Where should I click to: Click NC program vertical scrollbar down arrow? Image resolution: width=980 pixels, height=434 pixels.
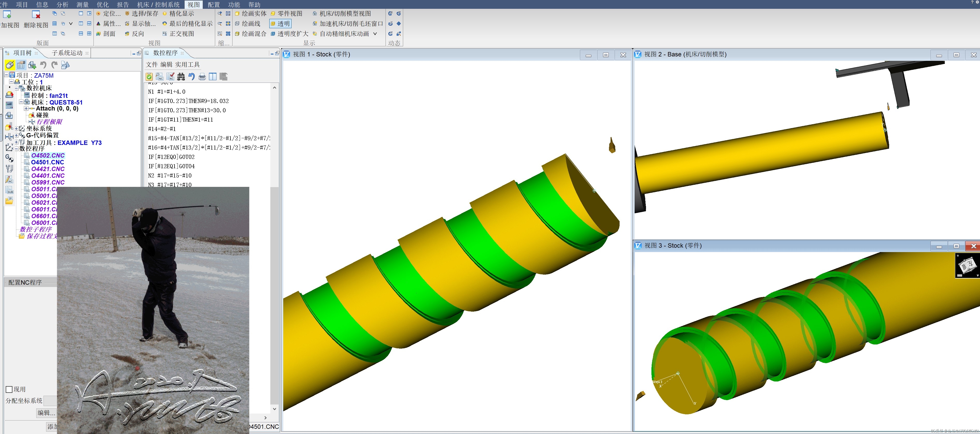click(274, 409)
